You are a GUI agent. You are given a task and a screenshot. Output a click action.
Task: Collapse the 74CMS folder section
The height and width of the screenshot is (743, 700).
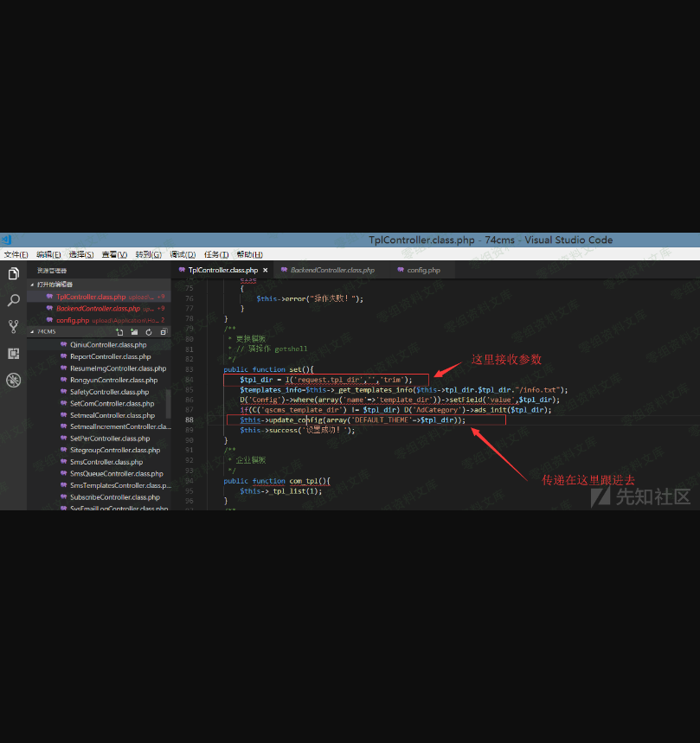(33, 332)
